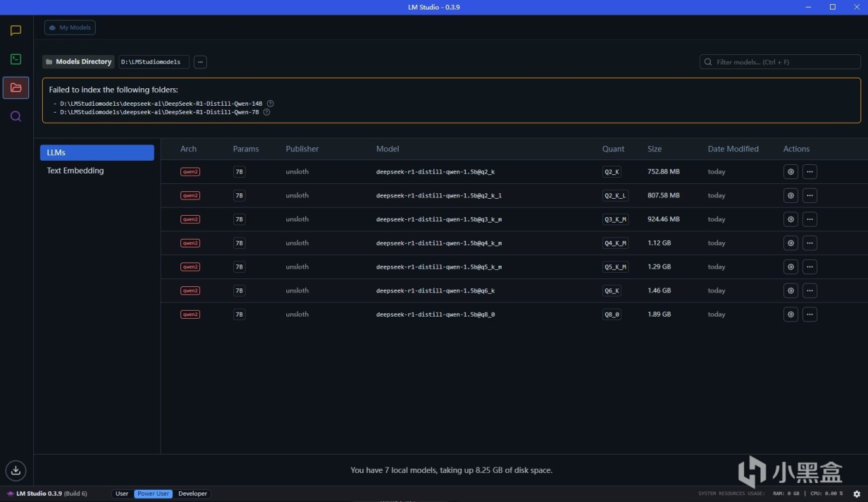The image size is (868, 502).
Task: Click the 1.89 GB size value
Action: coord(659,314)
